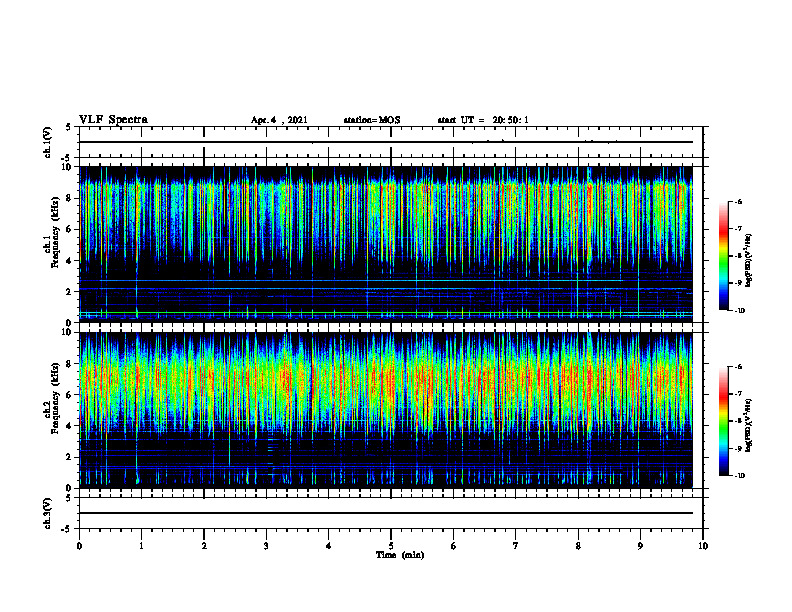792x612 pixels.
Task: Select the ch.2 "Frequency (kHz)" axis label
Action: [x=55, y=398]
